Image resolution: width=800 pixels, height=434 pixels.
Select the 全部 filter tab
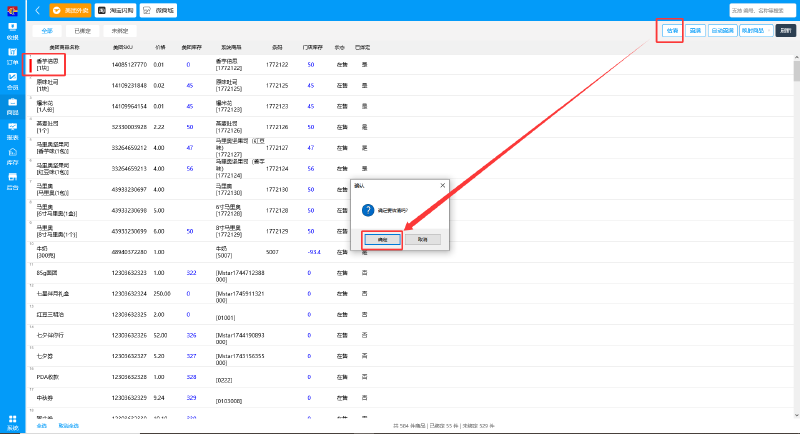pyautogui.click(x=47, y=31)
